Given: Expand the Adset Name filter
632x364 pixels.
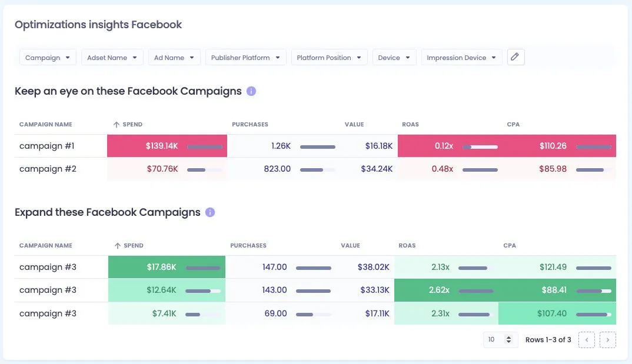Looking at the screenshot, I should (x=112, y=58).
